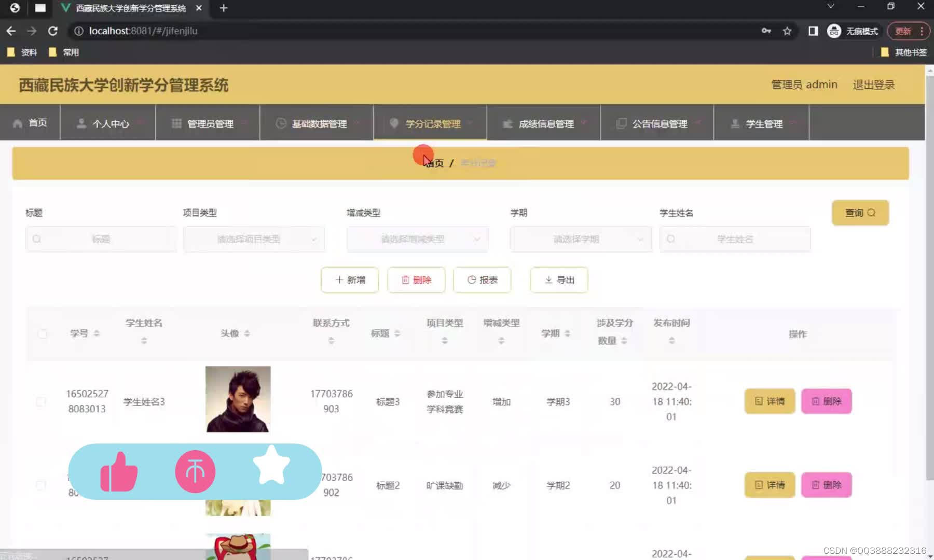The image size is (934, 560).
Task: Click the trash icon on the 删除 button
Action: point(406,280)
